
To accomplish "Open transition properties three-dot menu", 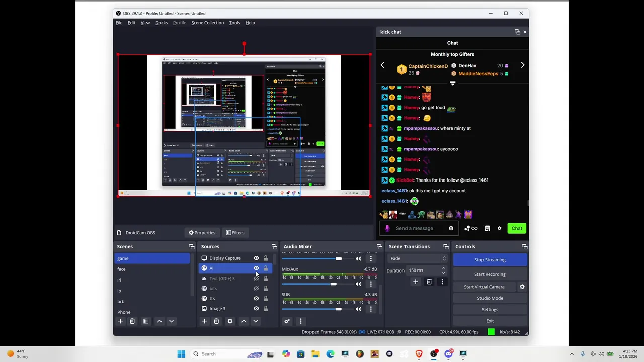I will [442, 282].
